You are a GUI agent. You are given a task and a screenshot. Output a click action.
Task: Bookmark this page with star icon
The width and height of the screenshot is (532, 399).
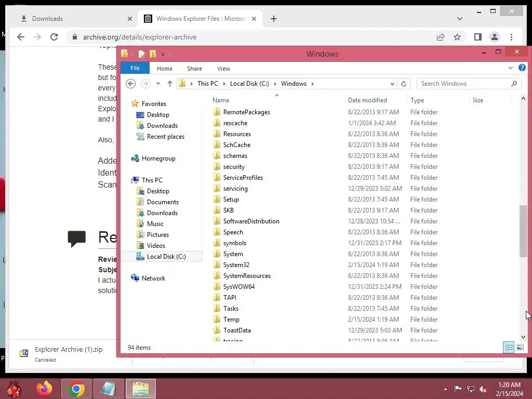point(457,37)
